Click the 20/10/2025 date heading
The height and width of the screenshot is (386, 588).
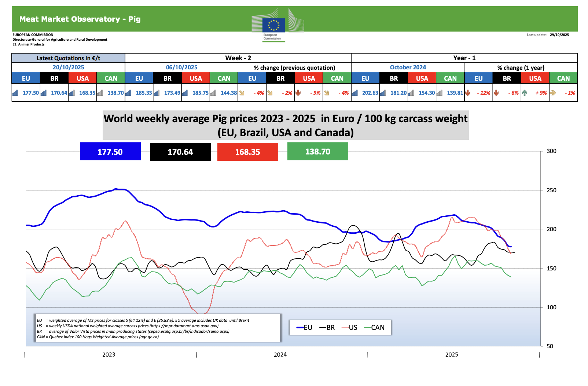[68, 68]
